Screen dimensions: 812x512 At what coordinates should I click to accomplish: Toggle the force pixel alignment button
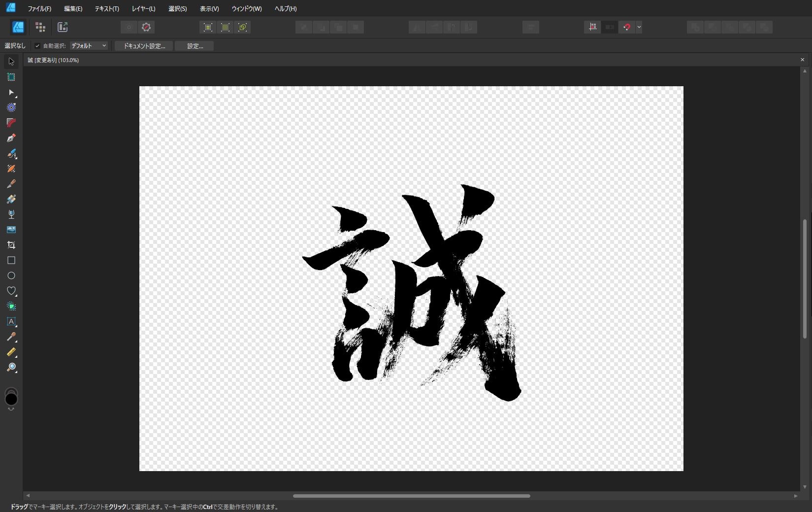coord(592,27)
